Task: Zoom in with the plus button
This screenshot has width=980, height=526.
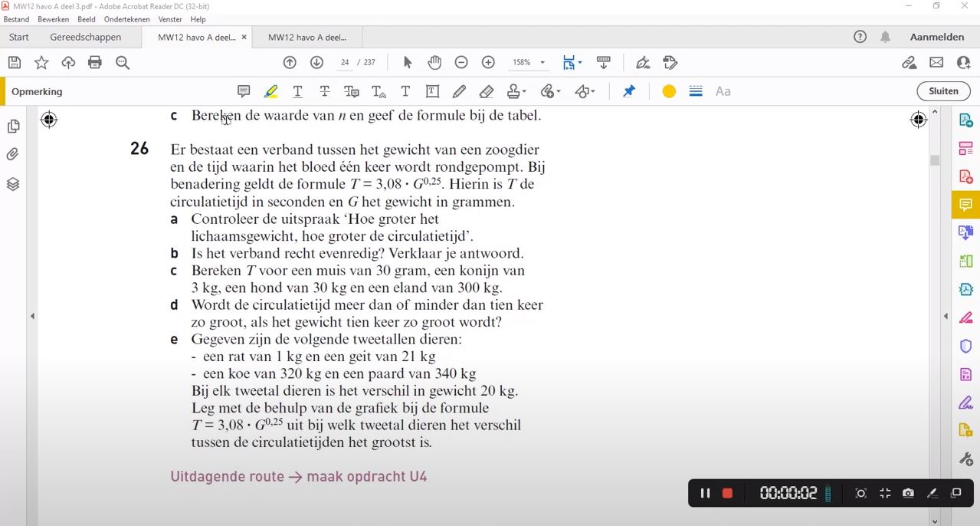Action: (488, 63)
